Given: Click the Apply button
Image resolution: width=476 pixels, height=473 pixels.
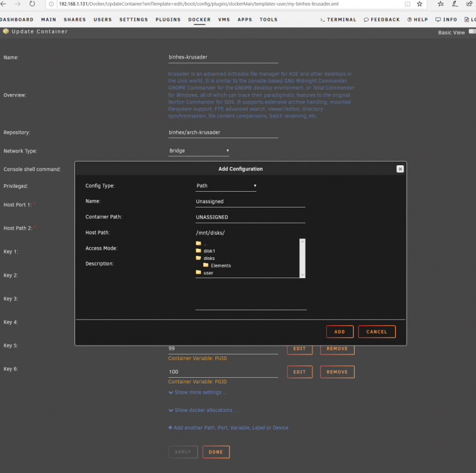Looking at the screenshot, I should 183,452.
